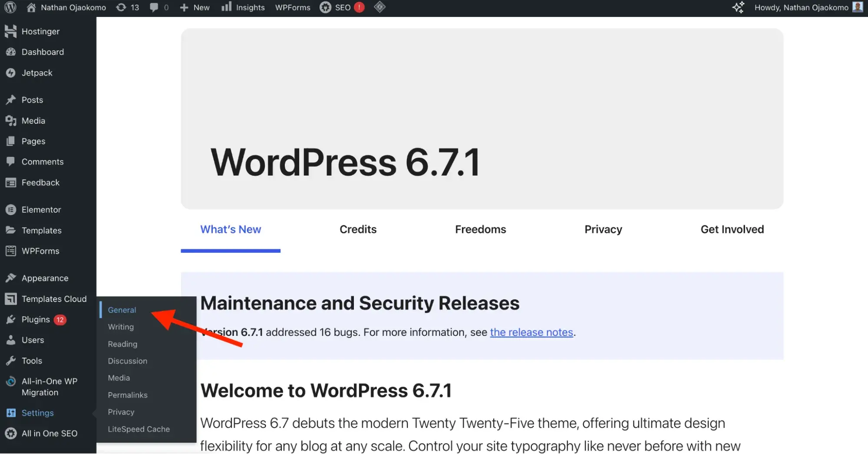Select Permalinks in the Settings submenu

coord(128,395)
